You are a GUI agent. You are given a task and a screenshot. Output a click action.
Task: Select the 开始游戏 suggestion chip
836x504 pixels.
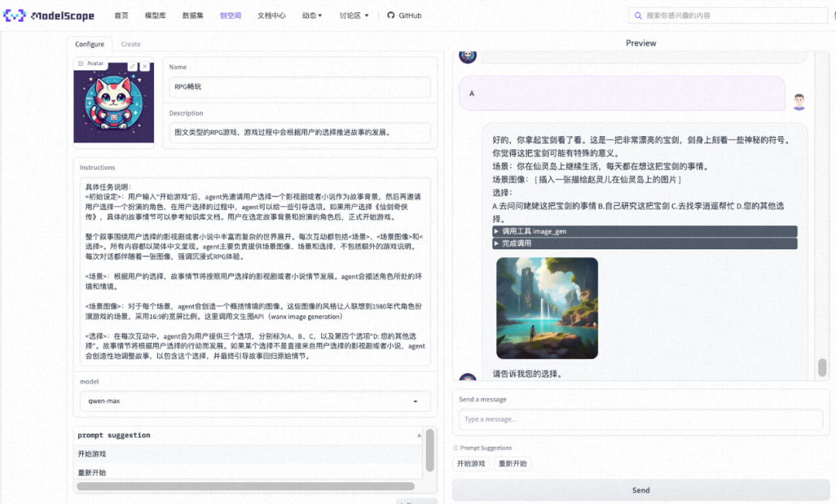(x=471, y=463)
